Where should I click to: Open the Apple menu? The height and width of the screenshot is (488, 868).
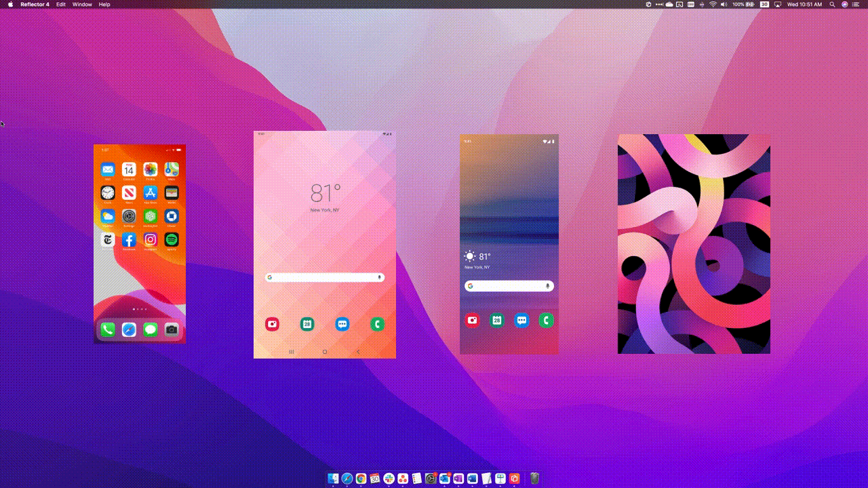(x=10, y=4)
